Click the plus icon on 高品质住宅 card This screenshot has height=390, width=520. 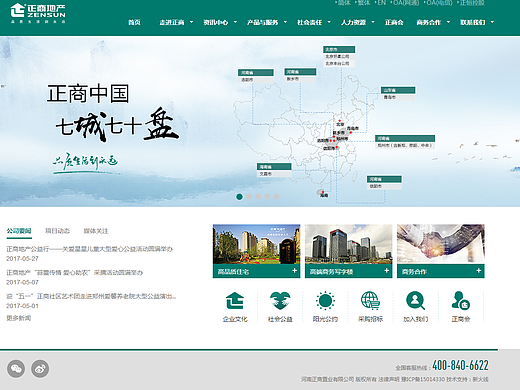294,271
